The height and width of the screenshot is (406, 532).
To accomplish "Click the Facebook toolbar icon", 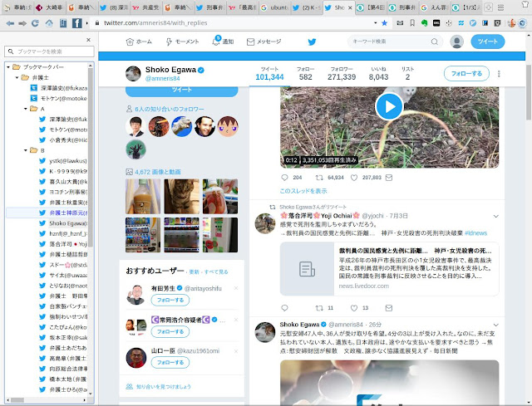I will coord(77,23).
